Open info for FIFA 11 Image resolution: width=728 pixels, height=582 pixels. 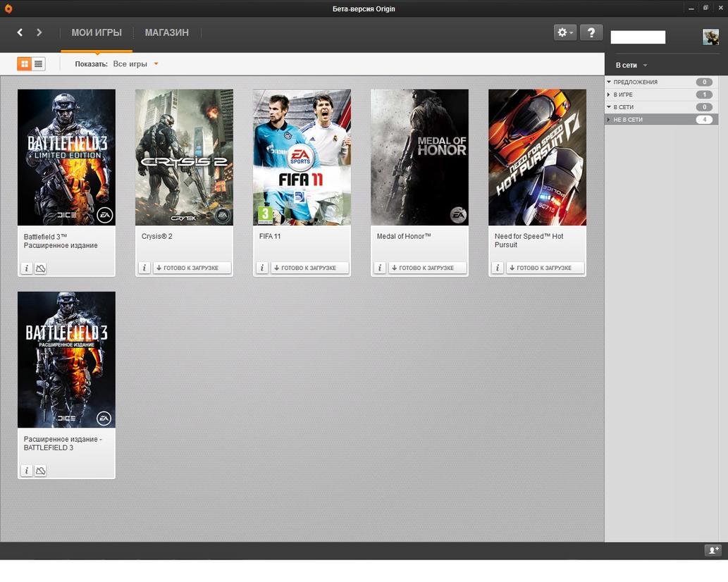pyautogui.click(x=262, y=268)
